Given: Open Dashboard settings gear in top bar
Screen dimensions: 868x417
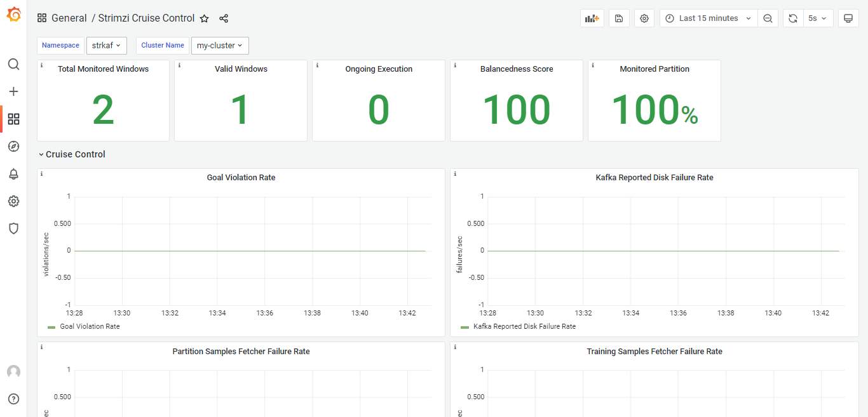Looking at the screenshot, I should [x=644, y=18].
